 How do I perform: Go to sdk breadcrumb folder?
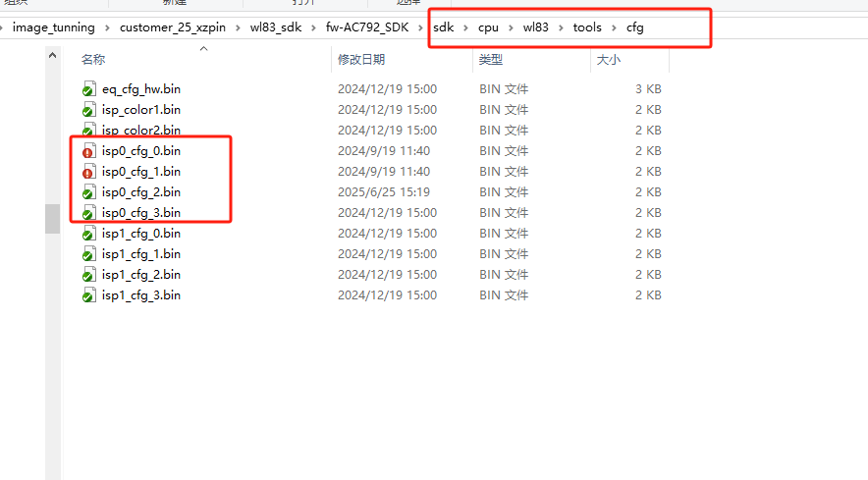coord(444,27)
